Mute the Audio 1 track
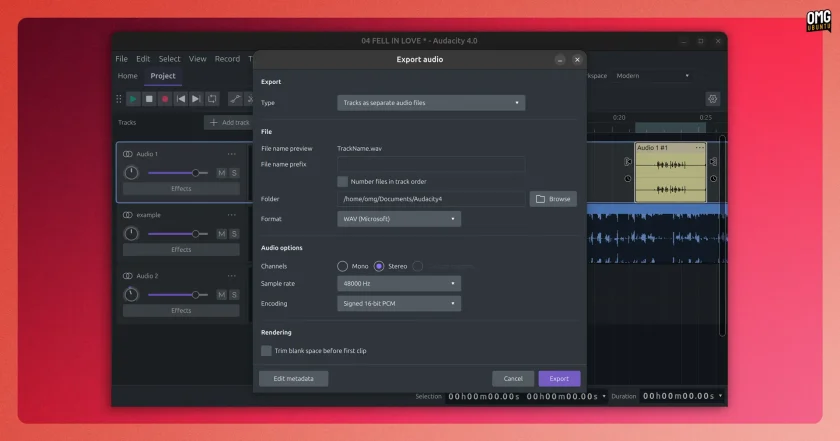Viewport: 840px width, 441px height. point(222,173)
